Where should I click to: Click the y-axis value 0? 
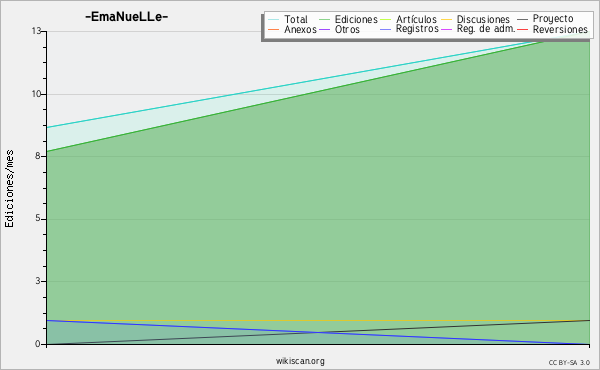(38, 344)
